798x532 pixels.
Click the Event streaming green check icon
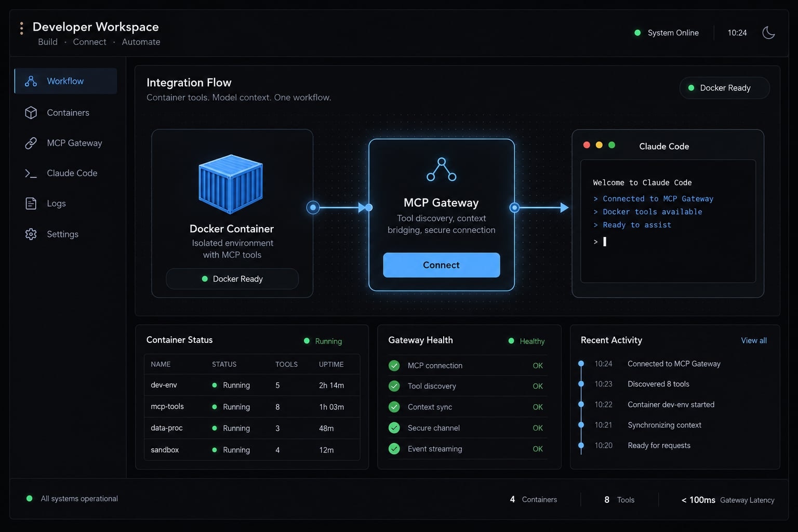tap(394, 449)
